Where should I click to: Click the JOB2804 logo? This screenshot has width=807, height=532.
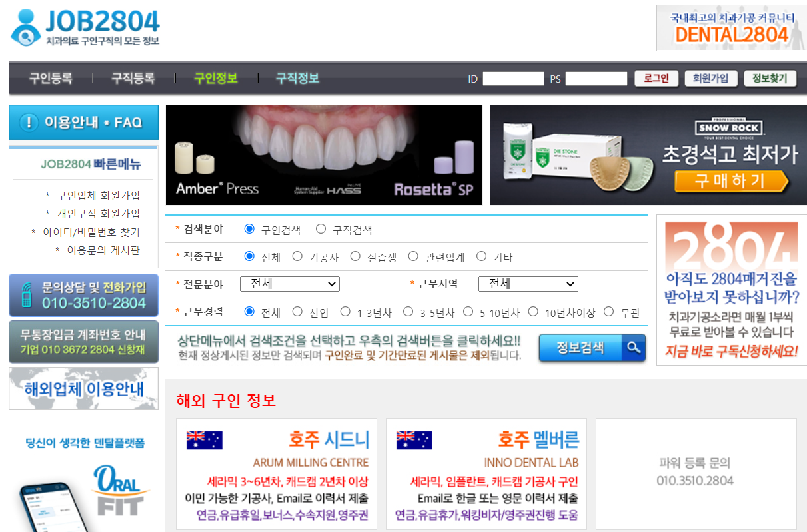point(85,27)
